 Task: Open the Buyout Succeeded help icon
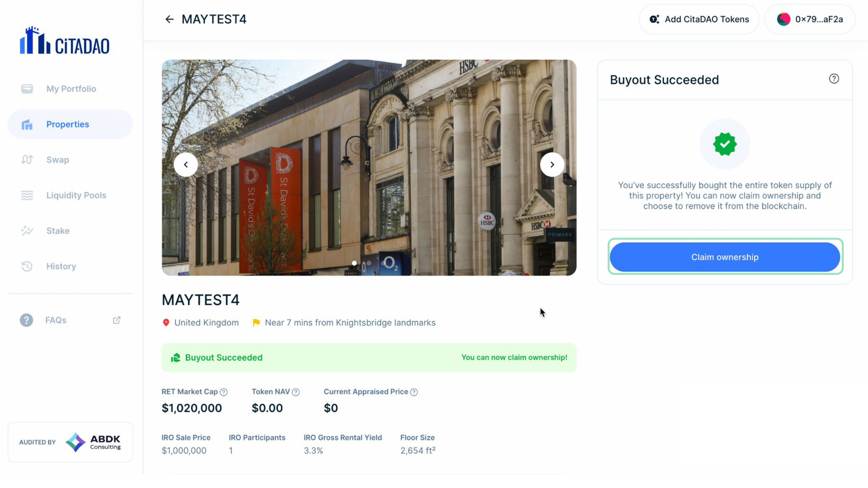click(x=834, y=79)
